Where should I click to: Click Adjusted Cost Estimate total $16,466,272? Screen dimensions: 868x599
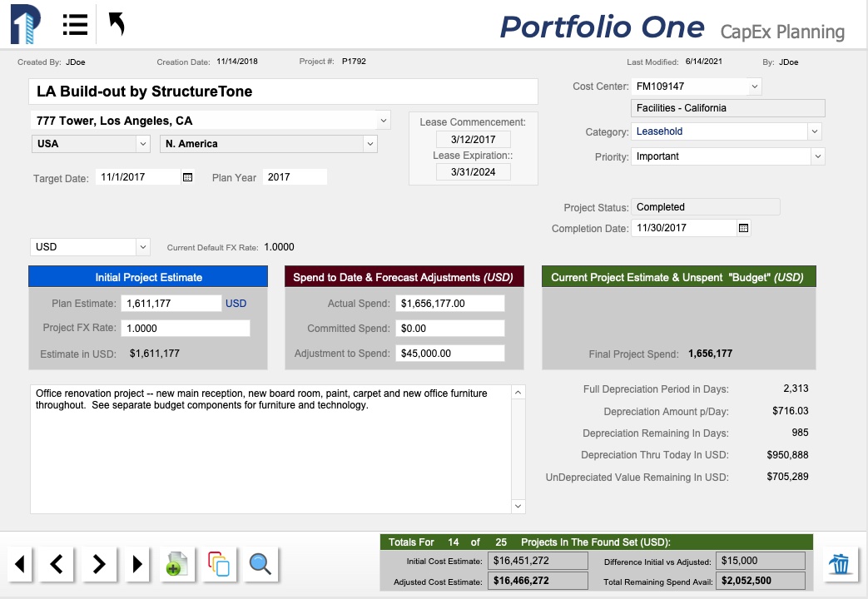click(538, 581)
